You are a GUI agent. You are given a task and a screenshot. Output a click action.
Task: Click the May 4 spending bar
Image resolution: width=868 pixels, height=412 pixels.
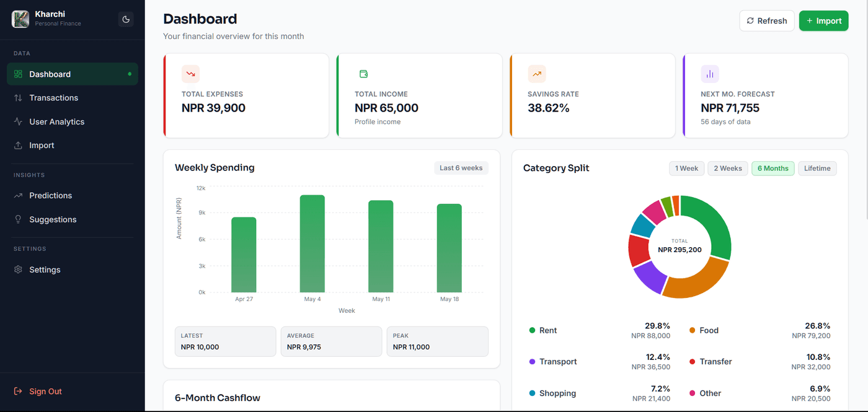312,243
